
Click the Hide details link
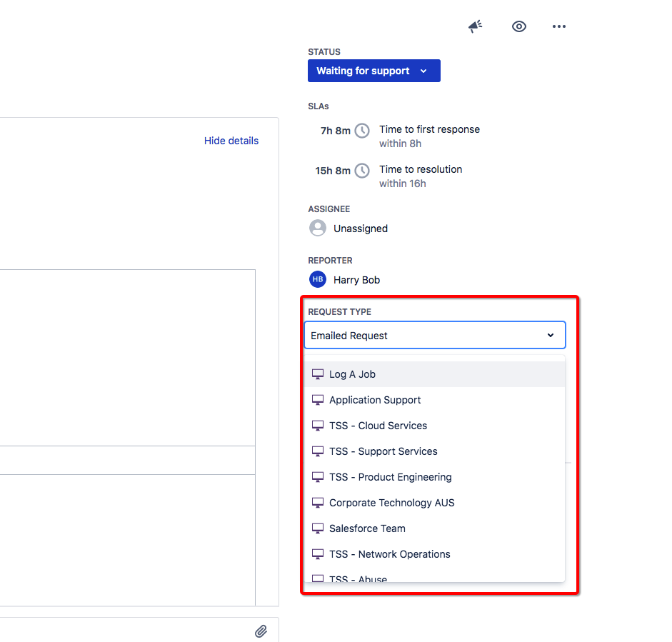[x=231, y=141]
